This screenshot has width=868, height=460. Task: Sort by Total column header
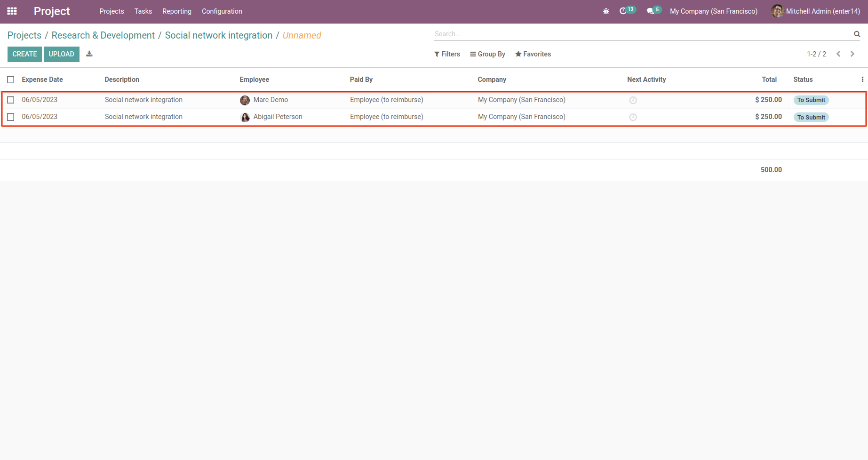coord(769,79)
